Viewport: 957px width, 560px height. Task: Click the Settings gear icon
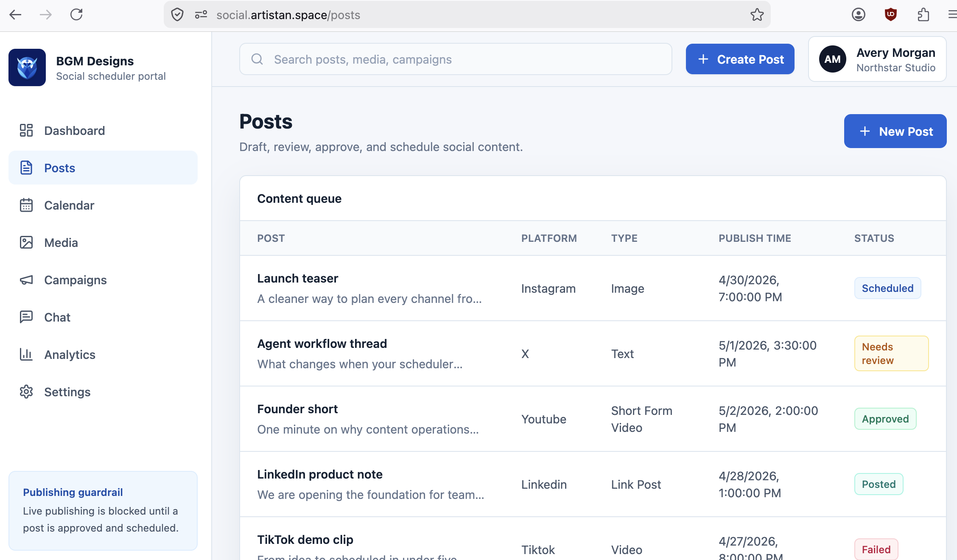(26, 392)
